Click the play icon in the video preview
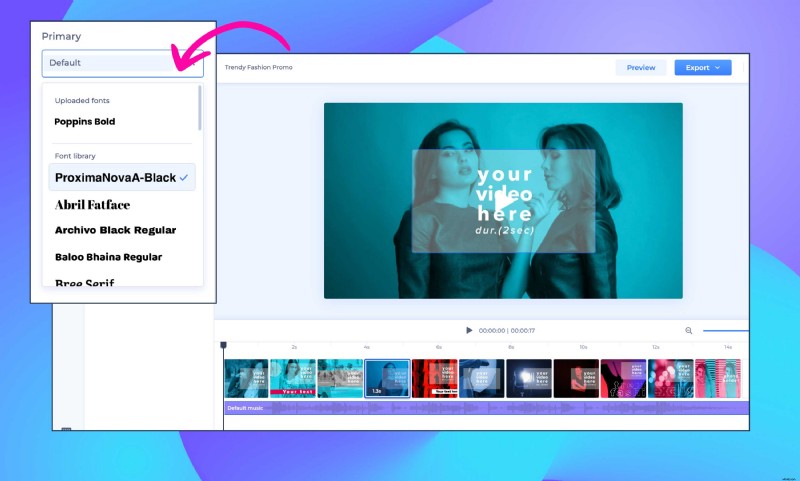This screenshot has height=481, width=800. (x=504, y=203)
